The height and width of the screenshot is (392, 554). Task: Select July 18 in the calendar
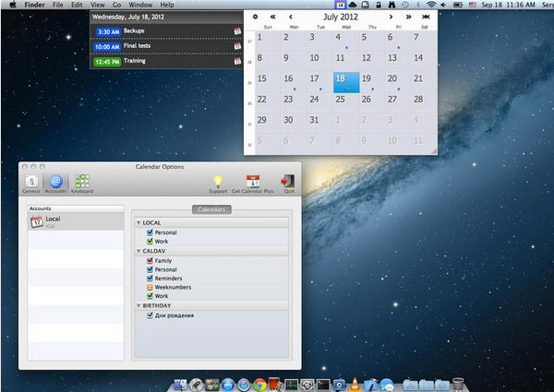346,83
